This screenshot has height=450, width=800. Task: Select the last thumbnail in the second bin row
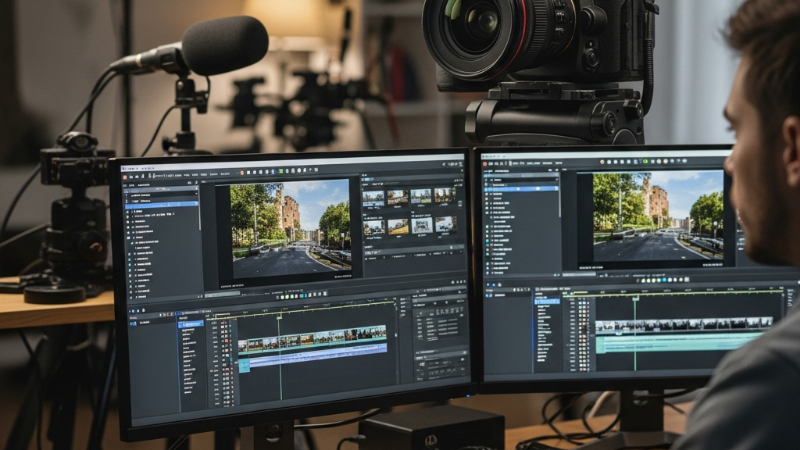pos(445,225)
